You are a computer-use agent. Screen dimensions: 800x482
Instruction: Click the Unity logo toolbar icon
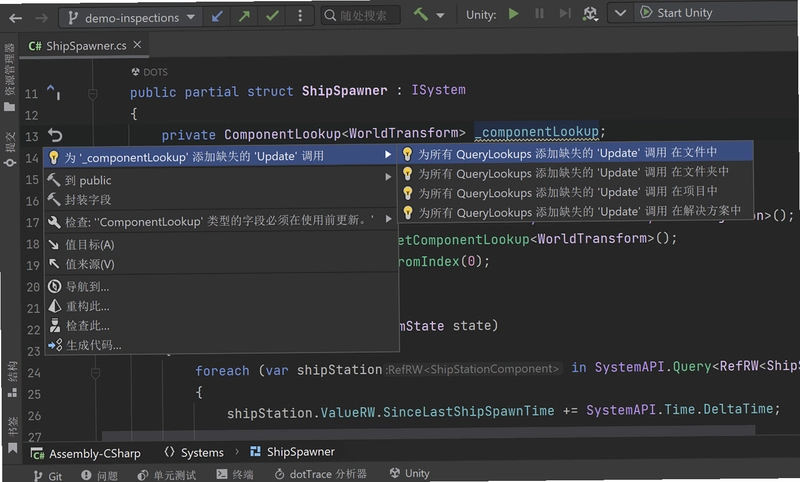point(590,13)
